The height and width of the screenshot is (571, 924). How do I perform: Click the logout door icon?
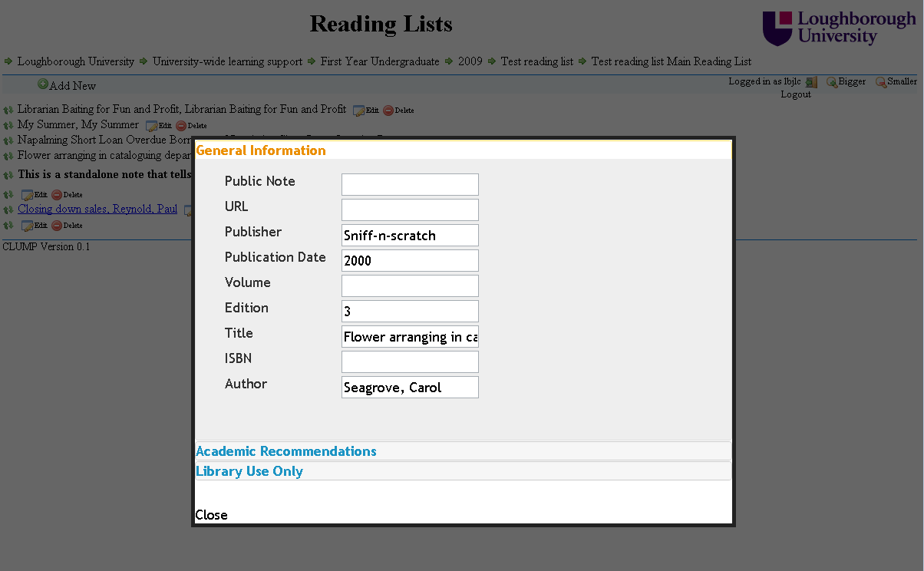(x=811, y=82)
